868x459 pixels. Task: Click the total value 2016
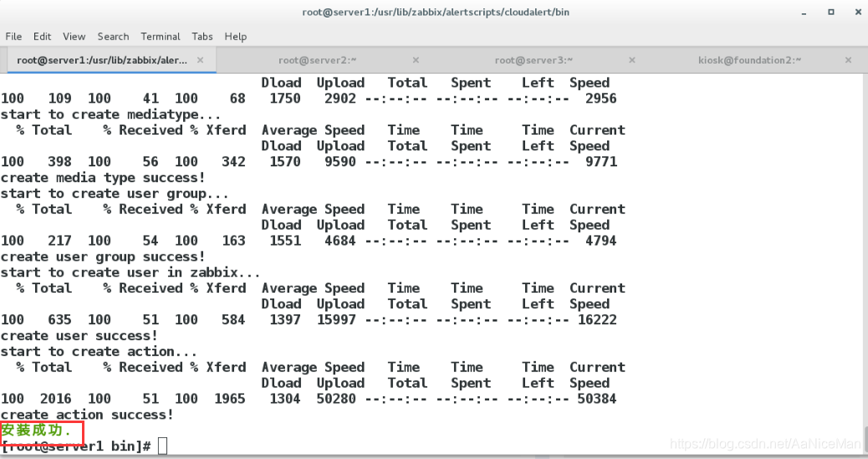coord(55,399)
